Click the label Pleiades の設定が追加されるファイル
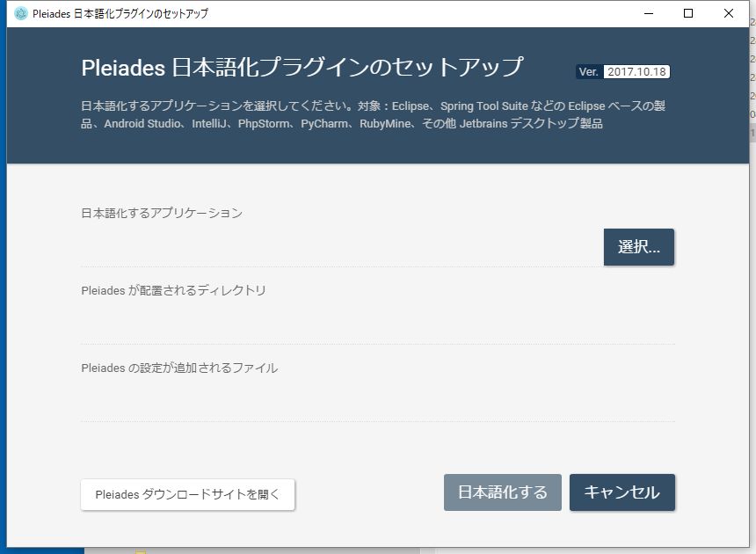The height and width of the screenshot is (554, 756). tap(179, 368)
